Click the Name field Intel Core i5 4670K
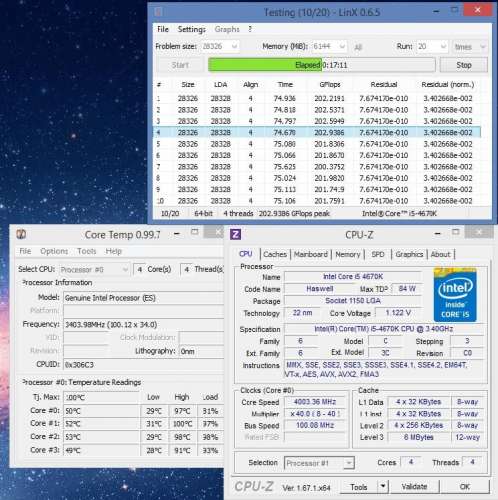Screen dimensions: 498x500 point(353,277)
